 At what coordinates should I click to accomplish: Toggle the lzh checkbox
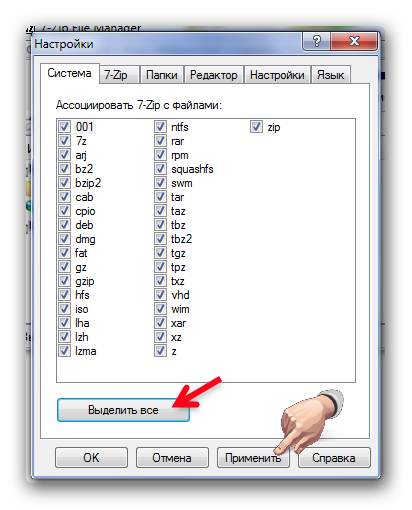[x=64, y=337]
